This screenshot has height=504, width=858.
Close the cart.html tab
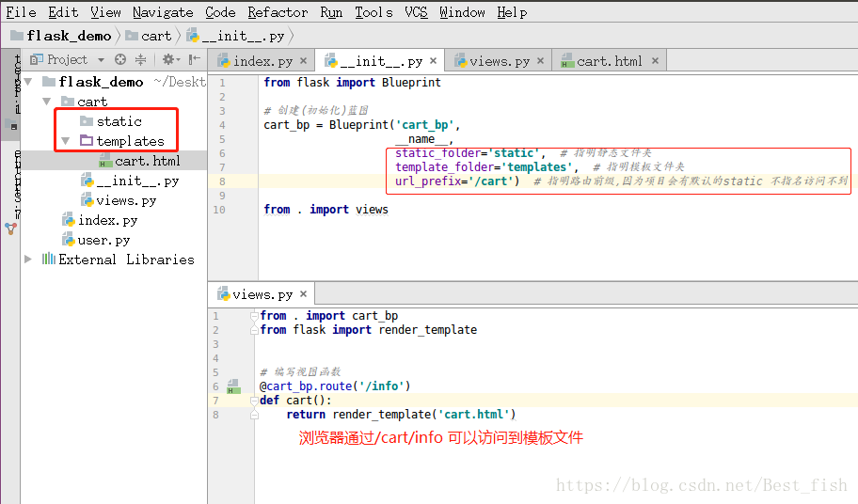point(655,61)
